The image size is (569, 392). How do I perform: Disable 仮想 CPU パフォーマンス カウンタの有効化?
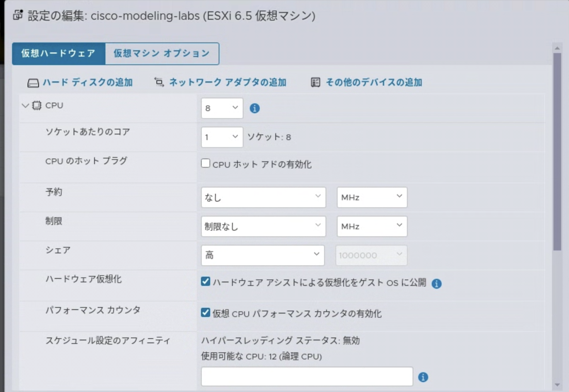click(x=206, y=313)
